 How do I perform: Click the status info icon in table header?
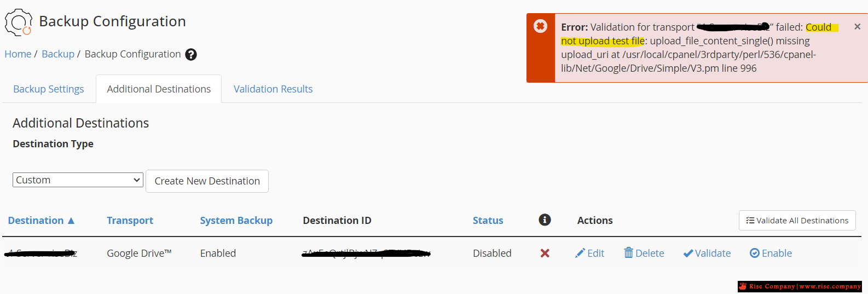(x=545, y=220)
